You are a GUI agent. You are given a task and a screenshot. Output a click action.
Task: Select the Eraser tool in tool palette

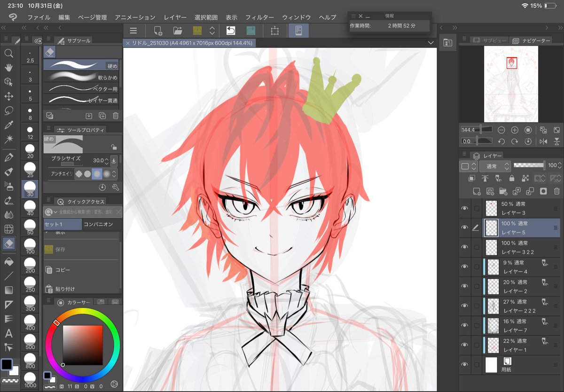coord(8,243)
